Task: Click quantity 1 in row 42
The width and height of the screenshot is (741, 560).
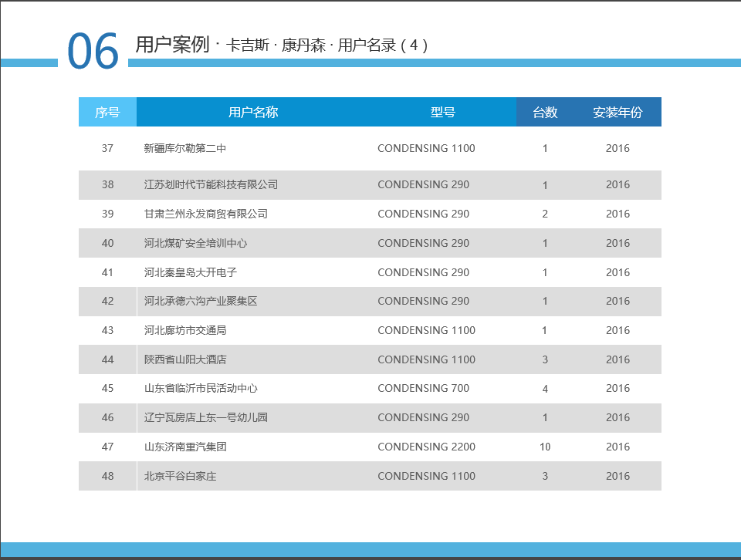Action: (545, 302)
